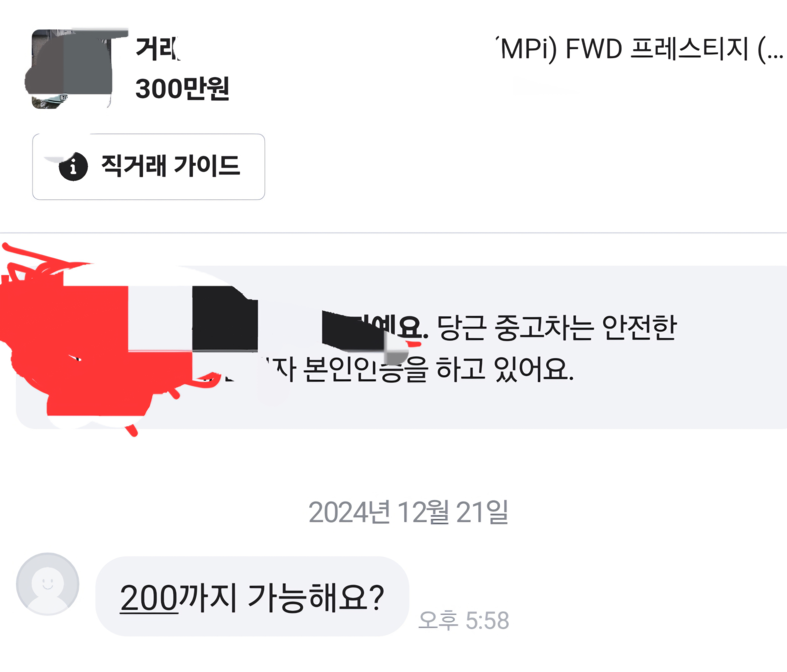Tap the sender's default profile avatar
This screenshot has width=787, height=672.
coord(47,584)
